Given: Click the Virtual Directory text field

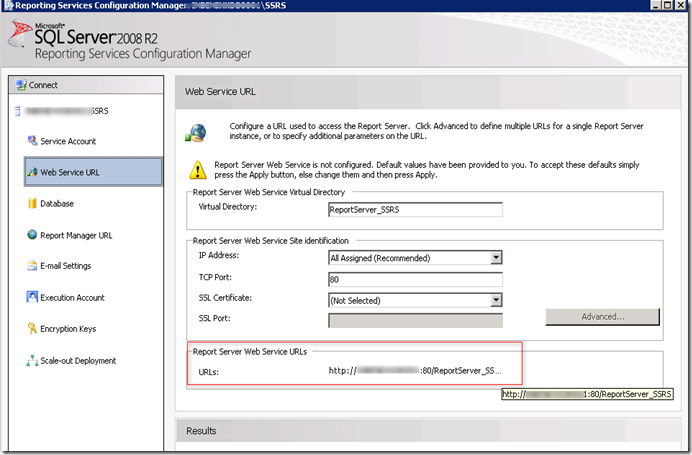Looking at the screenshot, I should [x=415, y=210].
